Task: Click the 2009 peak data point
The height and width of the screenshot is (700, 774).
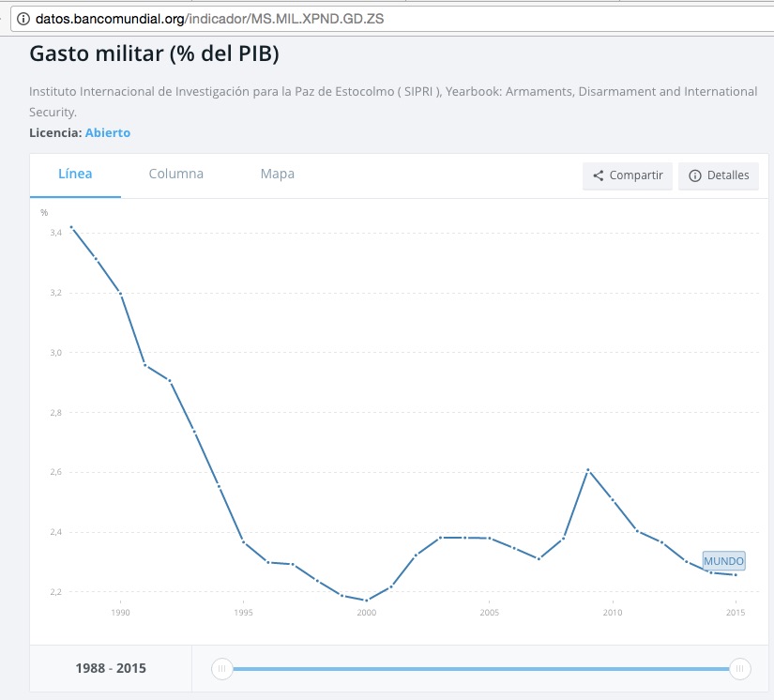Action: 588,469
